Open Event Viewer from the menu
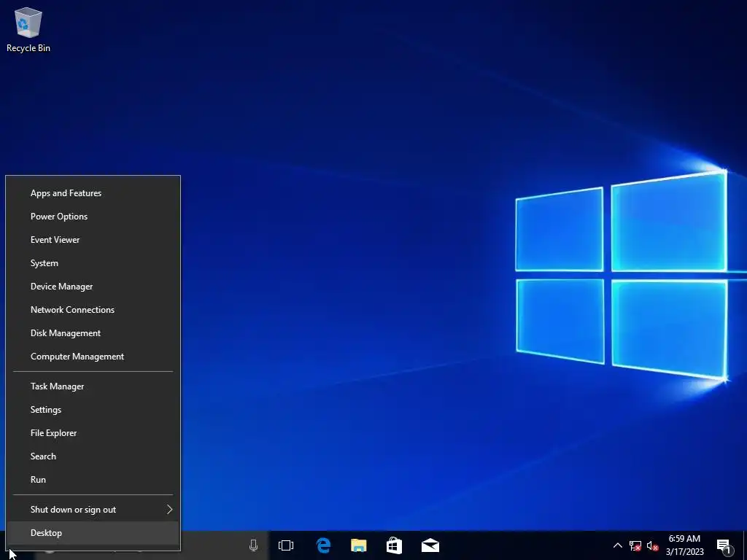747x560 pixels. (93, 239)
